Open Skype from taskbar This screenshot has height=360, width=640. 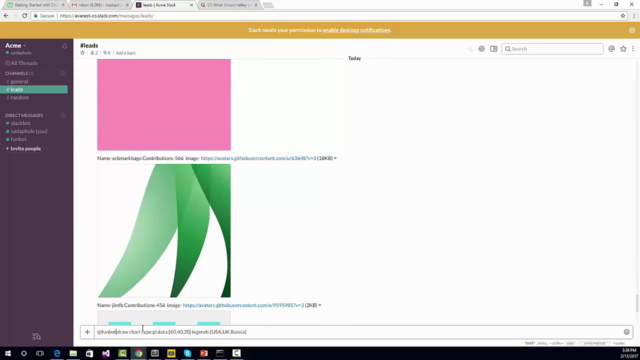point(187,353)
